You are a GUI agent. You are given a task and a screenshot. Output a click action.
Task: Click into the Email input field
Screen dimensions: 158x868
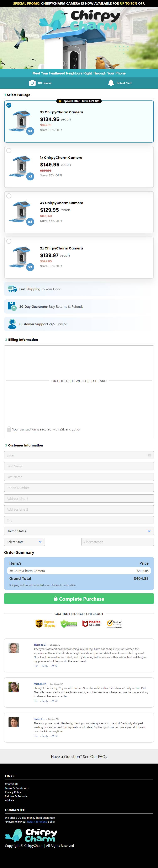[x=79, y=455]
